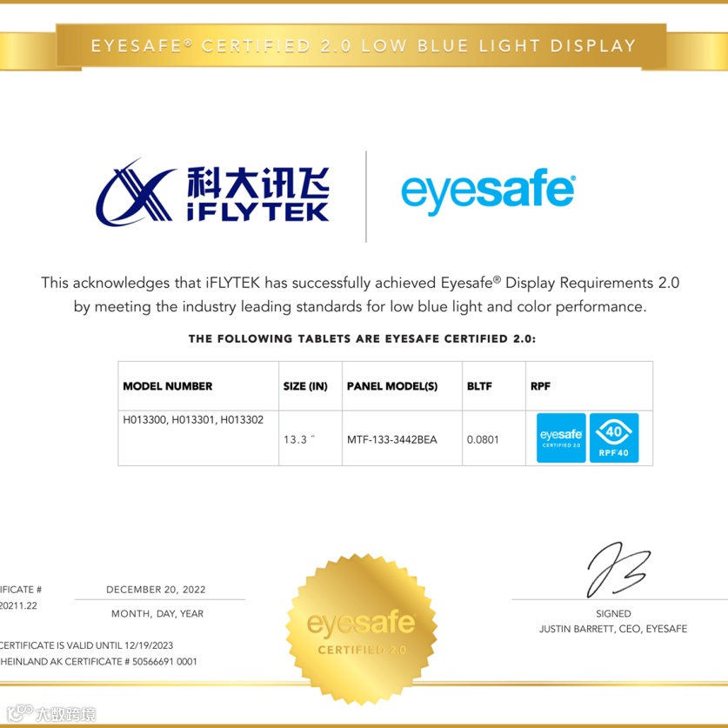Screen dimensions: 728x728
Task: Click the heading about Eyesafe certified tablets
Action: click(x=362, y=339)
